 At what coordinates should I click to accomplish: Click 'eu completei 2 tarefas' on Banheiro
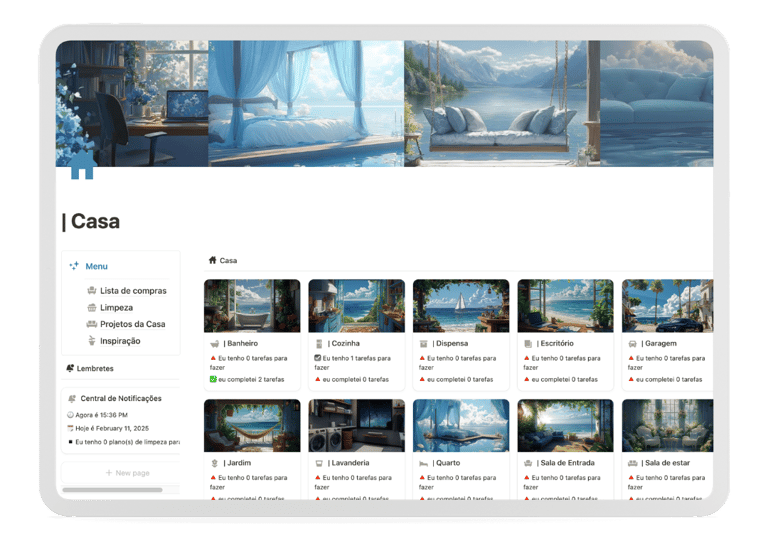pos(251,379)
